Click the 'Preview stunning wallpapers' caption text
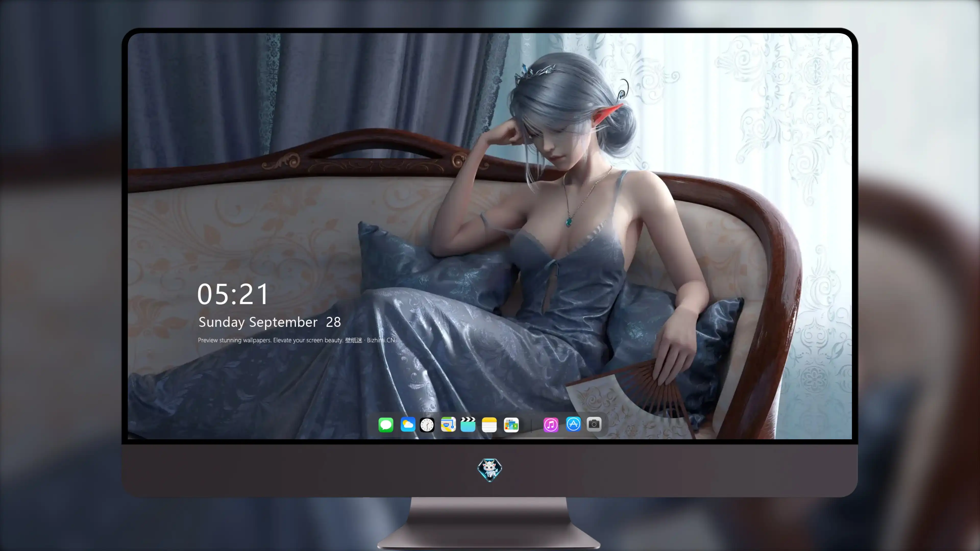The width and height of the screenshot is (980, 551). (296, 340)
